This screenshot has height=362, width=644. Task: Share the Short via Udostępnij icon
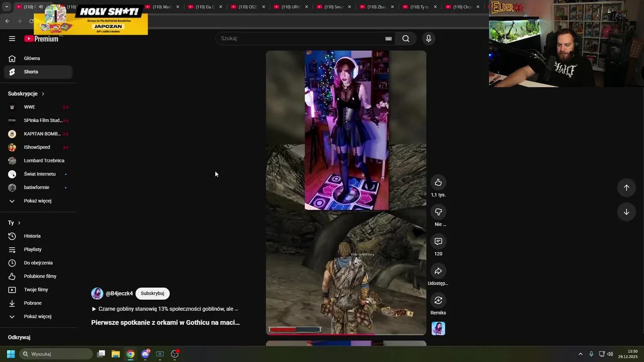pos(438,271)
